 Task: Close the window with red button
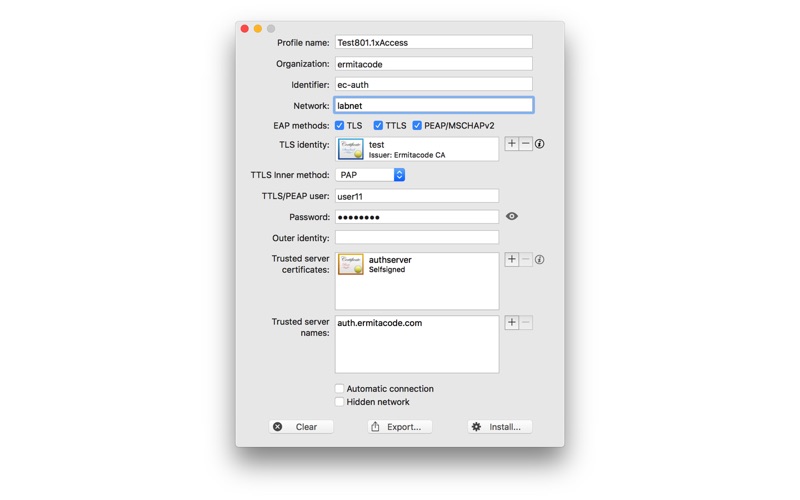245,29
